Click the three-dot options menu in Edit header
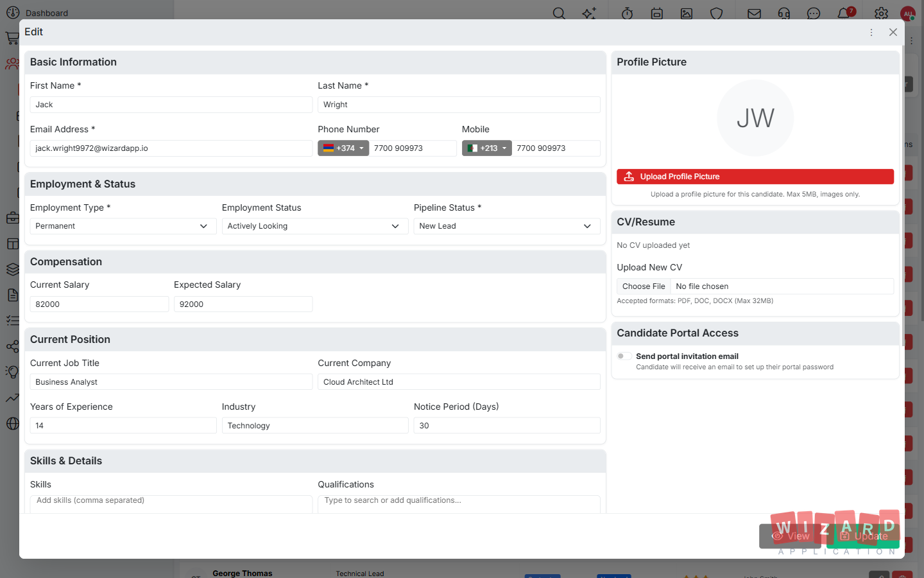Image resolution: width=924 pixels, height=578 pixels. coord(871,32)
